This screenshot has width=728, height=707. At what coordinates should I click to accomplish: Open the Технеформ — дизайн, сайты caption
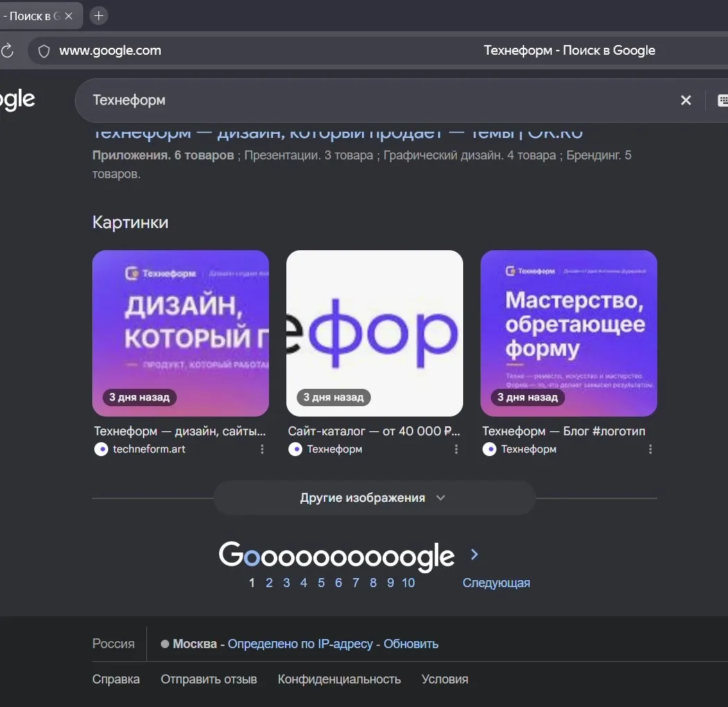180,431
